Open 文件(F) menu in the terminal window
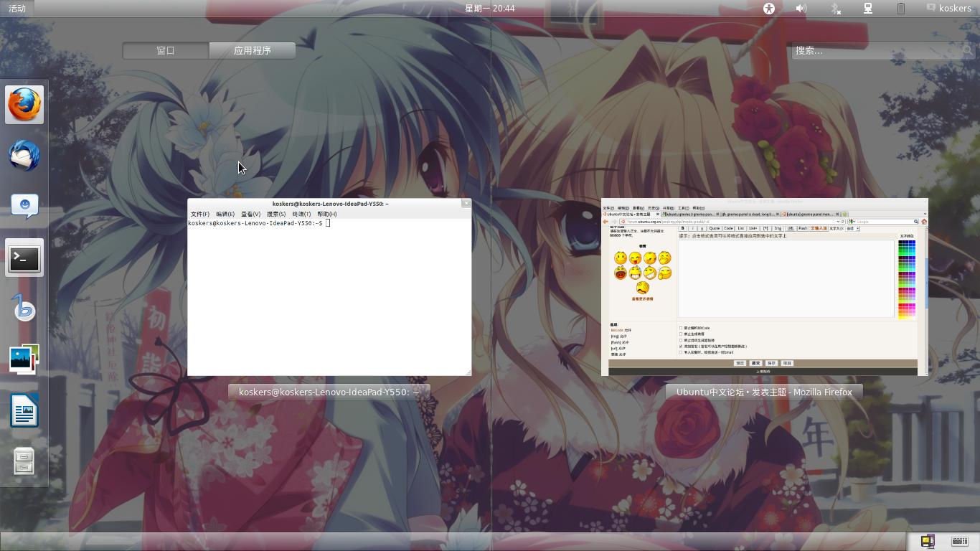This screenshot has width=980, height=551. (x=200, y=214)
